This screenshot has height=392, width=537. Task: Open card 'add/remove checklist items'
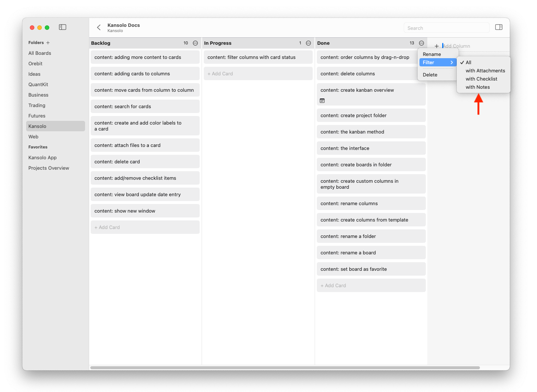[145, 178]
